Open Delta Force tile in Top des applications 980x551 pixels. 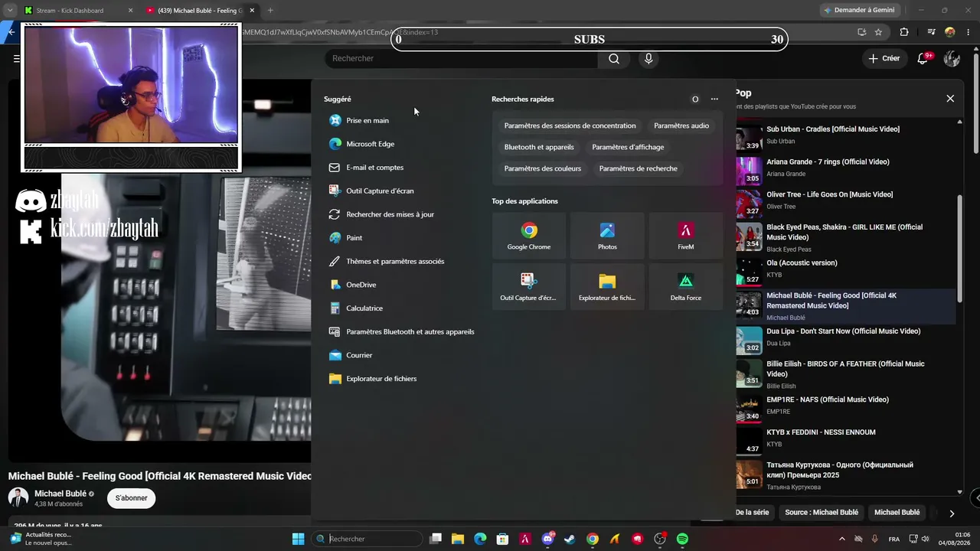click(x=686, y=287)
